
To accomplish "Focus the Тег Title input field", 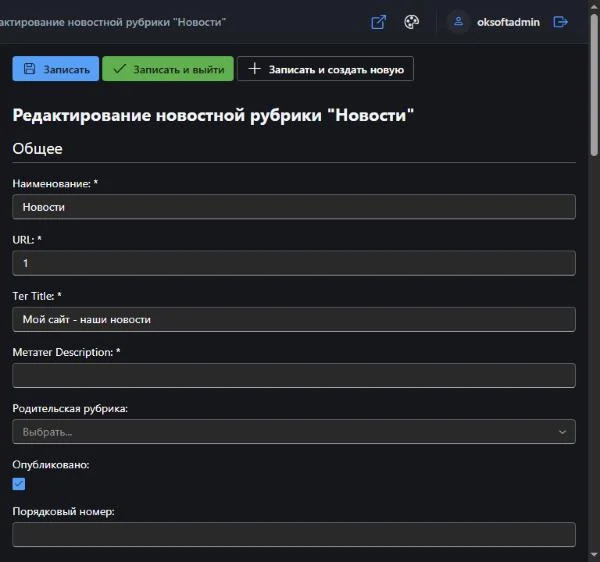I will coord(294,319).
